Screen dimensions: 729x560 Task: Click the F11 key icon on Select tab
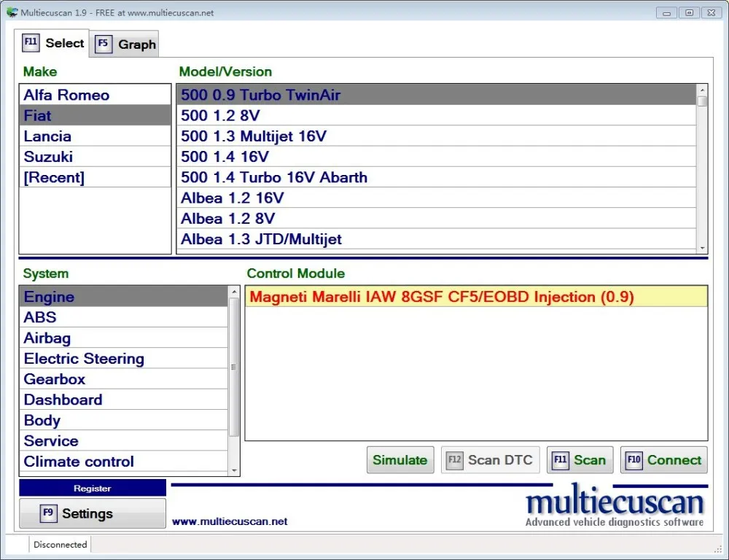tap(31, 42)
